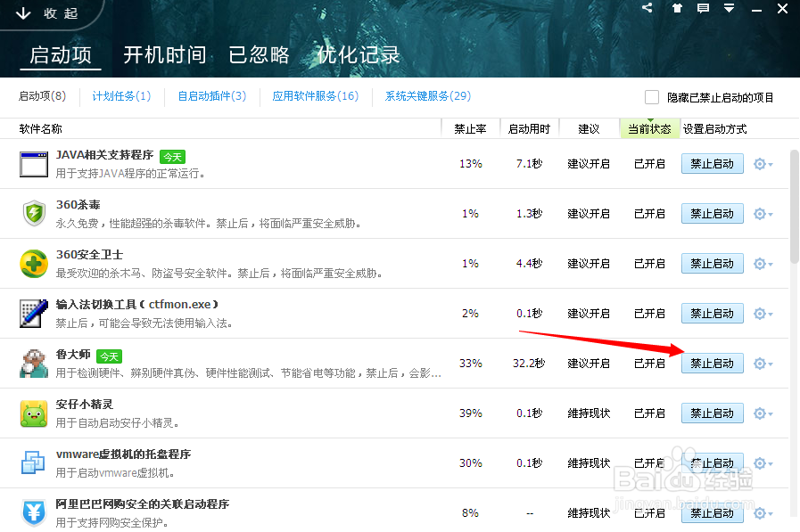
Task: Select the 应用软件服务(16) sub-tab
Action: [316, 96]
